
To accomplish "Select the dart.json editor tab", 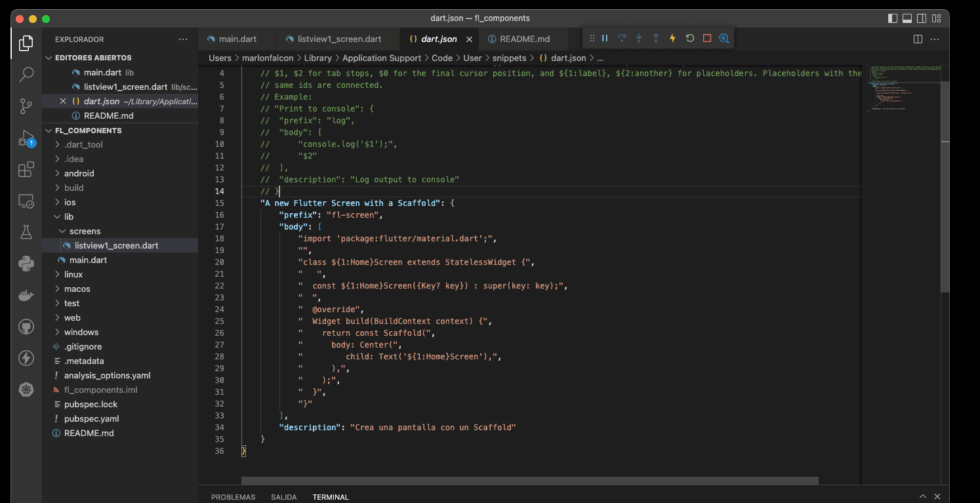I will point(439,39).
